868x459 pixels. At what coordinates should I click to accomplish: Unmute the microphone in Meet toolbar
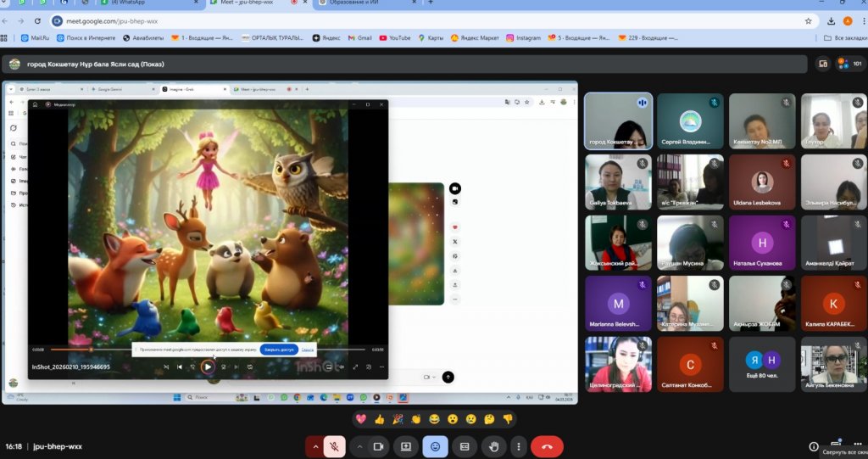(335, 446)
